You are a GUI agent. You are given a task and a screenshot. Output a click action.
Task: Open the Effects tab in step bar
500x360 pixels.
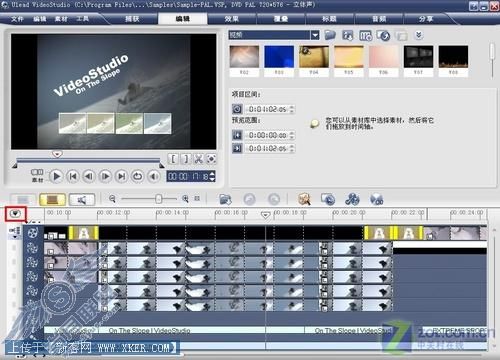point(232,19)
